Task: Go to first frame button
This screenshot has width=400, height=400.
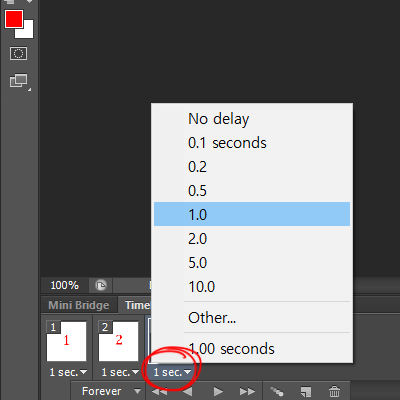Action: click(159, 391)
